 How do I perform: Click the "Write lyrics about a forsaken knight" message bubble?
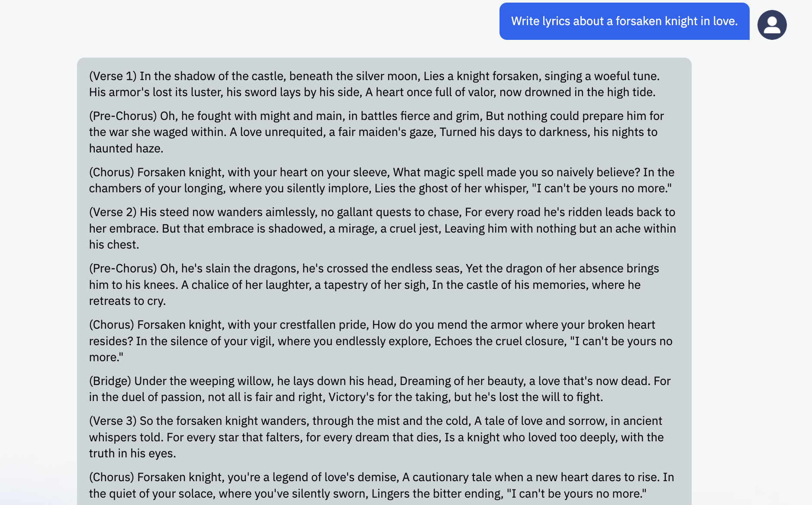(x=624, y=21)
